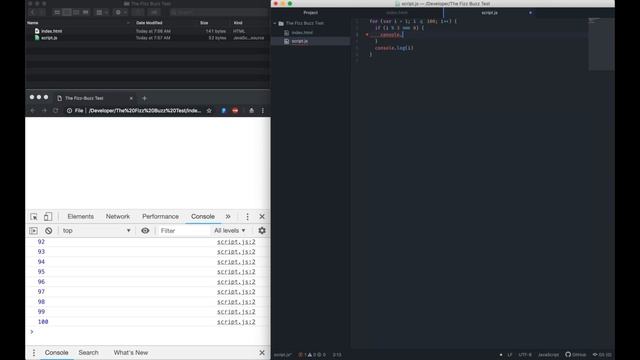
Task: Go back in Chrome browser
Action: coord(33,111)
